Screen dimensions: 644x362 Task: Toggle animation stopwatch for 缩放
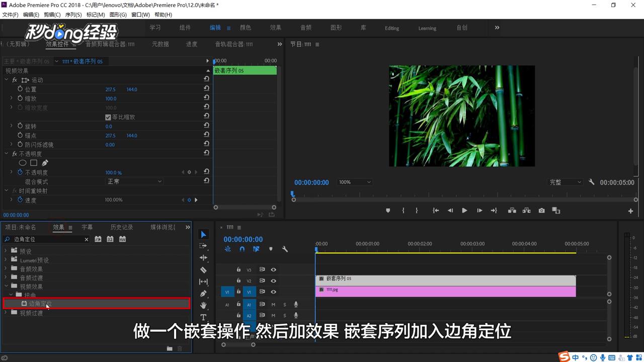pos(20,99)
